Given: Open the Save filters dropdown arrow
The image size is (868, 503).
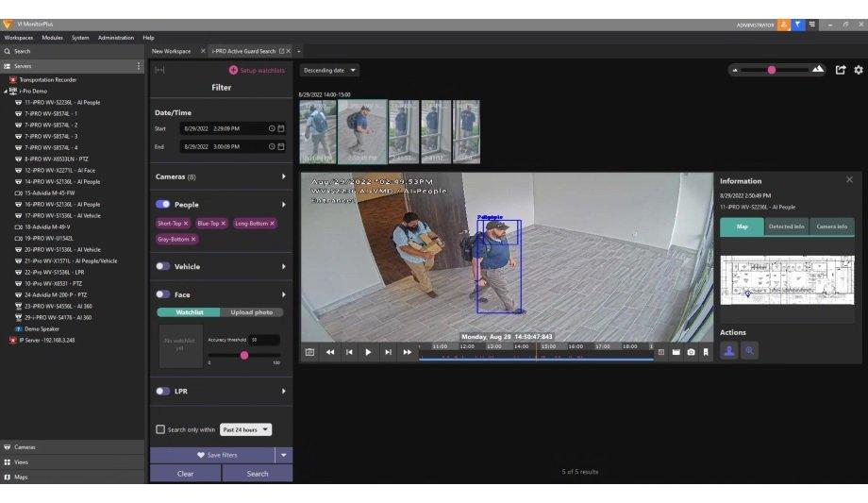Looking at the screenshot, I should [x=283, y=455].
